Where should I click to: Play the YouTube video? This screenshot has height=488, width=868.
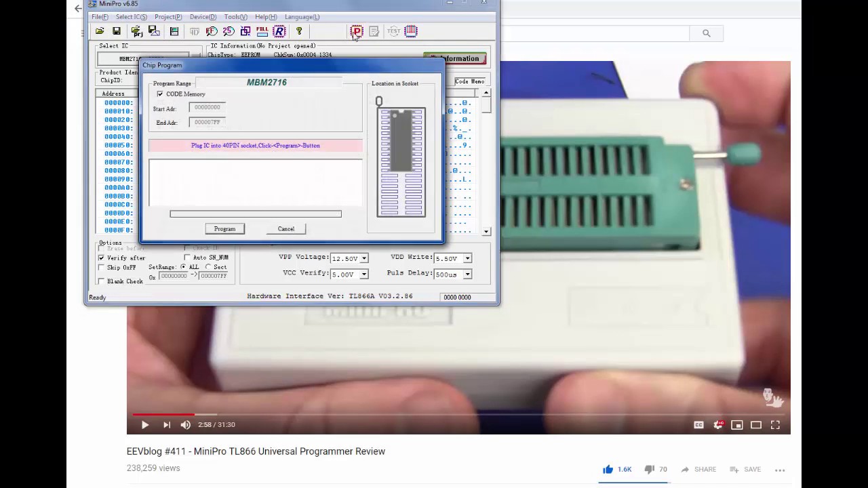[x=144, y=425]
